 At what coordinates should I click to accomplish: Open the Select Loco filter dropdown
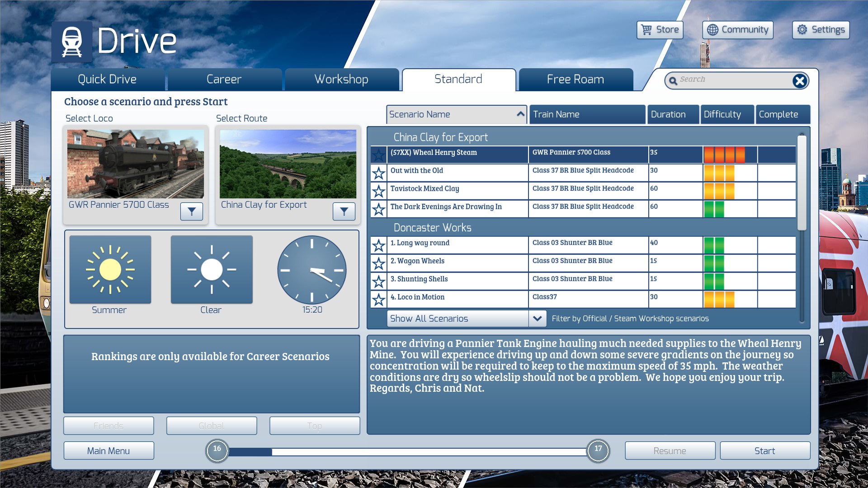(192, 211)
